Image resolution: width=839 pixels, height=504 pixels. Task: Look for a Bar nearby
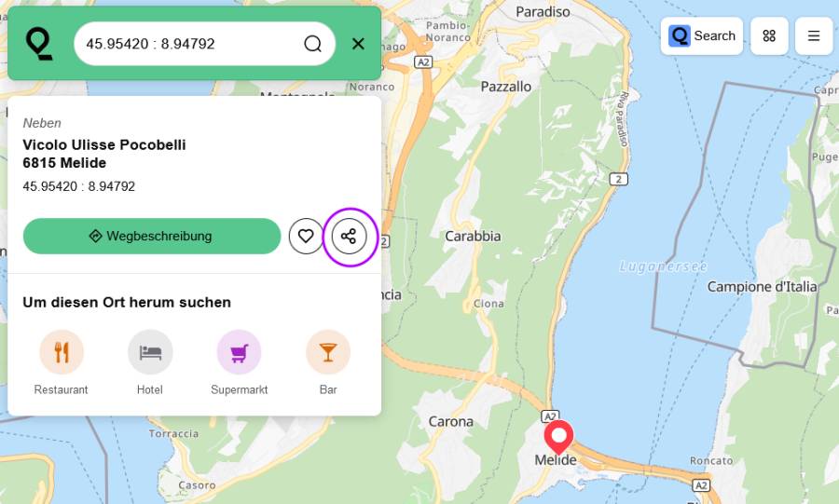tap(328, 363)
